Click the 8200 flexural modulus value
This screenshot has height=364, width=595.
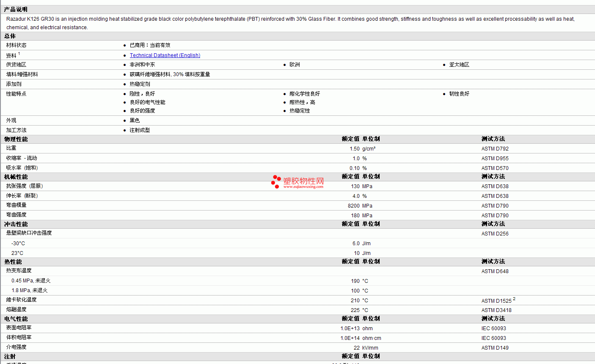[x=354, y=206]
